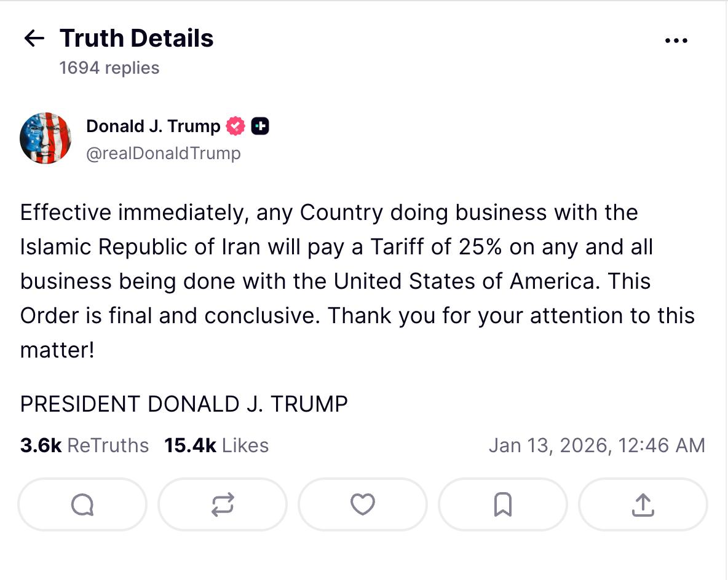View the 3.6k ReTruths list
The width and height of the screenshot is (728, 580).
click(84, 445)
